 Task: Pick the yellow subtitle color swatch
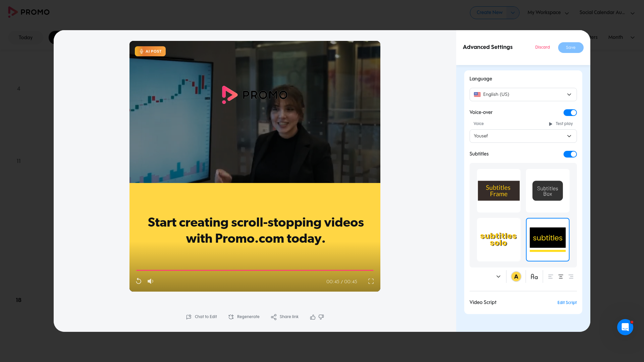coord(516,277)
